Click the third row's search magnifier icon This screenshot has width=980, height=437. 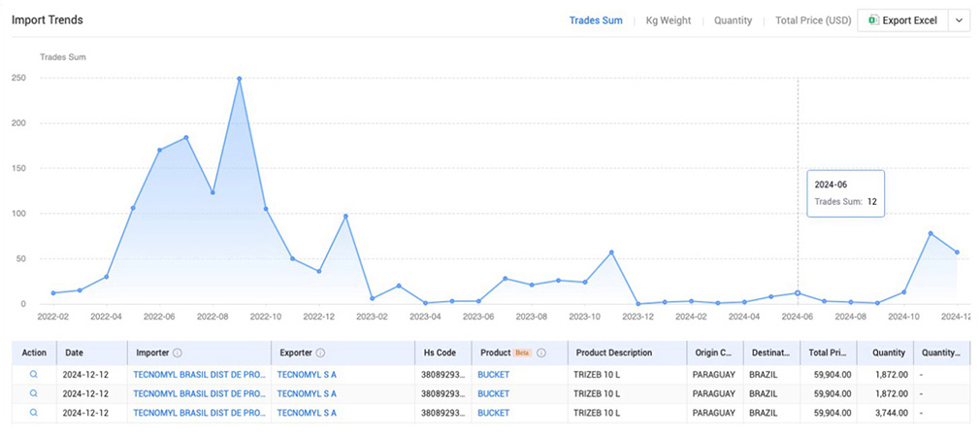pos(34,413)
